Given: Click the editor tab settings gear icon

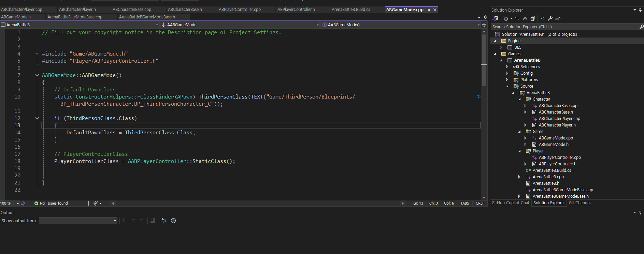Looking at the screenshot, I should pos(485,17).
